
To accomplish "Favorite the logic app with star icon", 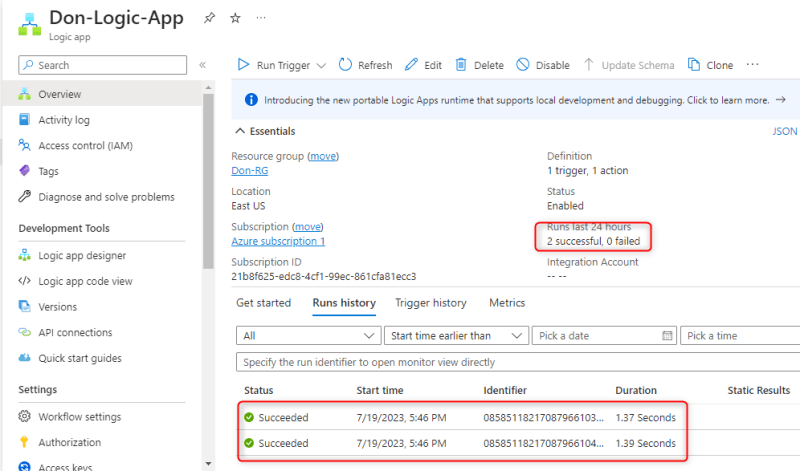I will [x=235, y=18].
